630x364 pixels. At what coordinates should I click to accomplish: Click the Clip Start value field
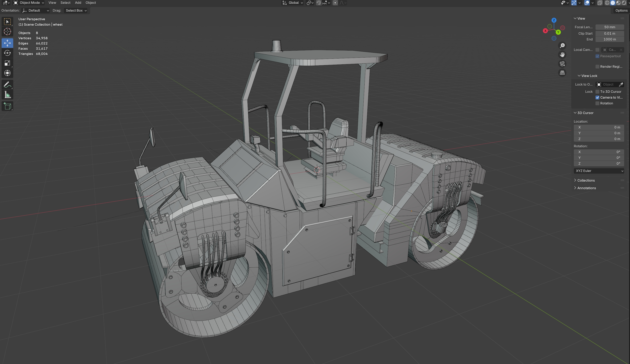pos(610,33)
